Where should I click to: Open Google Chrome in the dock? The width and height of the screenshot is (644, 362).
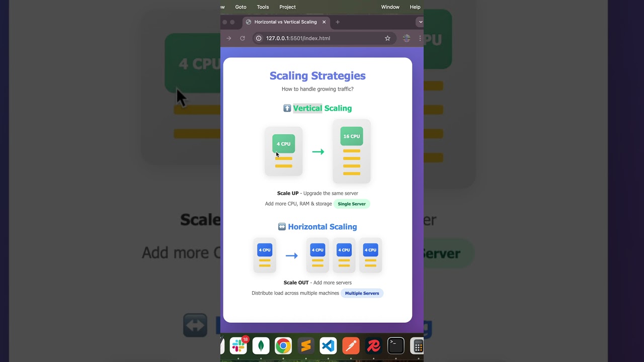click(x=283, y=346)
